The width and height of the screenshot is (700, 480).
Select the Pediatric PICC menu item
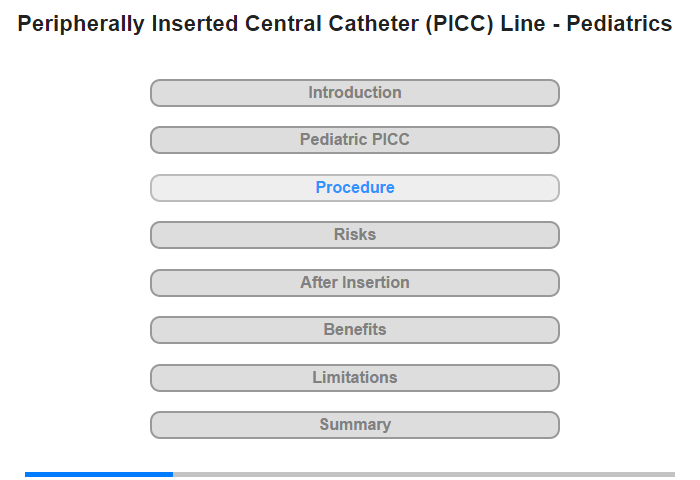[354, 140]
